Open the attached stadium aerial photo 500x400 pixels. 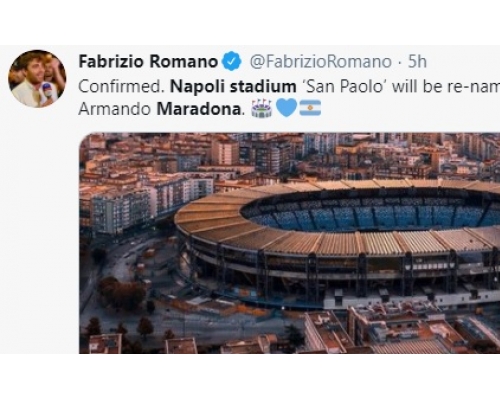click(x=290, y=243)
